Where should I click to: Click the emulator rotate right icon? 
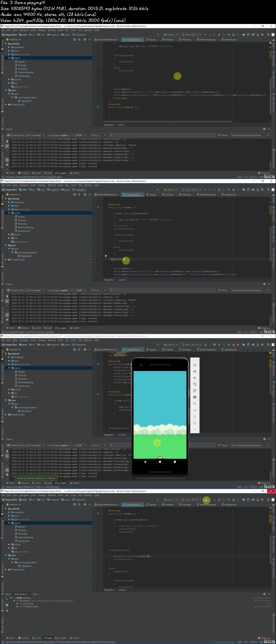pyautogui.click(x=195, y=391)
